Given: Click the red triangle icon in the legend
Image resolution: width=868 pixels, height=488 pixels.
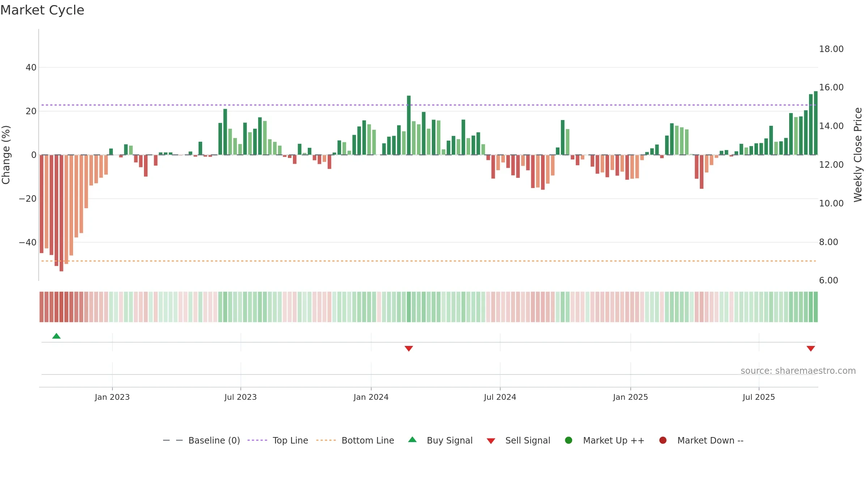Looking at the screenshot, I should (x=491, y=441).
